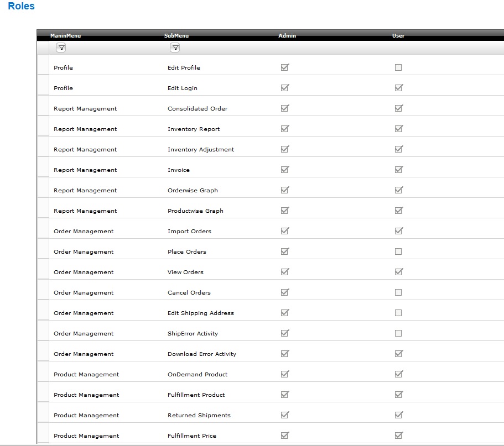Uncheck User checkbox for Edit Login
Viewport: 504px width, 446px height.
point(399,88)
